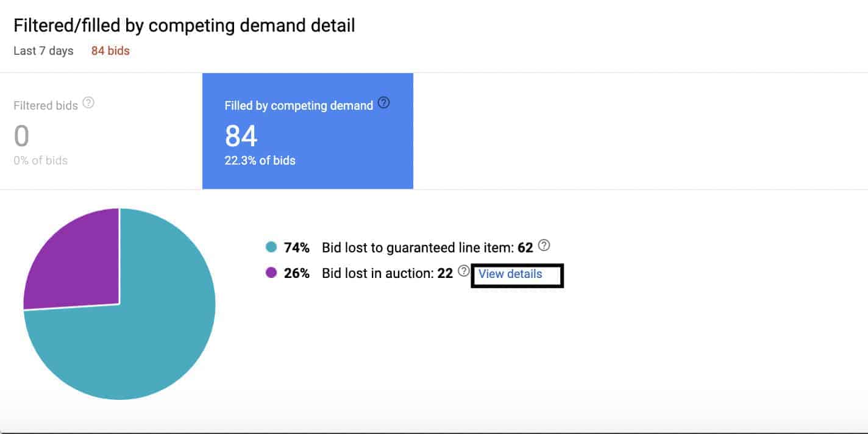Open help for Filled by competing demand
The image size is (868, 434).
tap(383, 103)
